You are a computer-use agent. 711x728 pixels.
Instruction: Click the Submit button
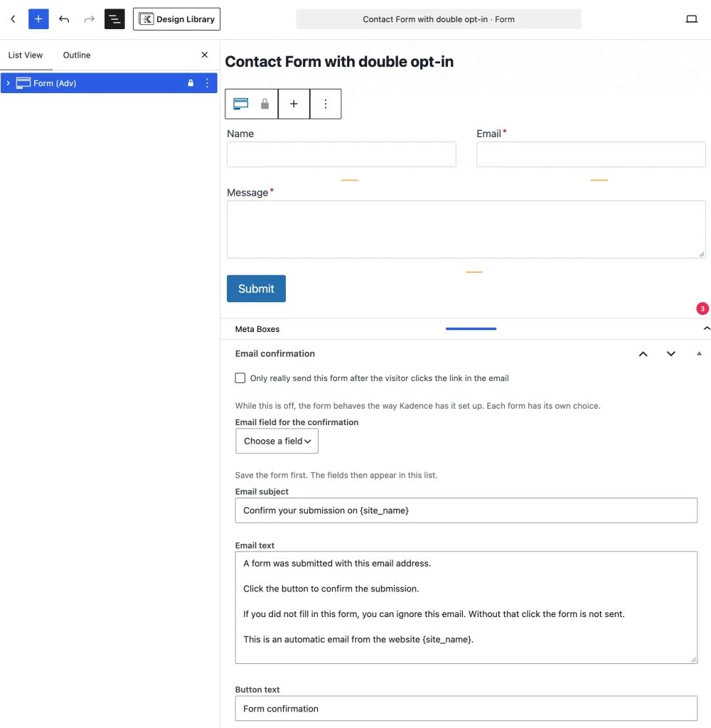click(257, 289)
